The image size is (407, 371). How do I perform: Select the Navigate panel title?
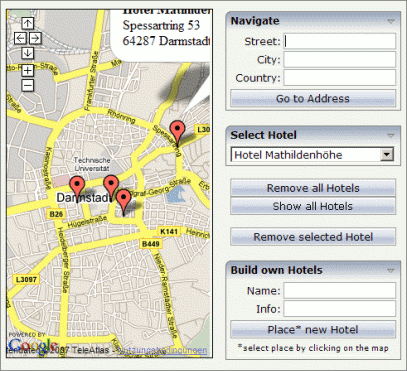(255, 21)
